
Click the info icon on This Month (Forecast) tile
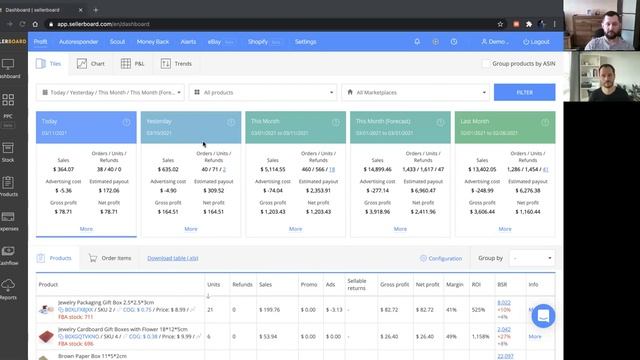(x=440, y=122)
